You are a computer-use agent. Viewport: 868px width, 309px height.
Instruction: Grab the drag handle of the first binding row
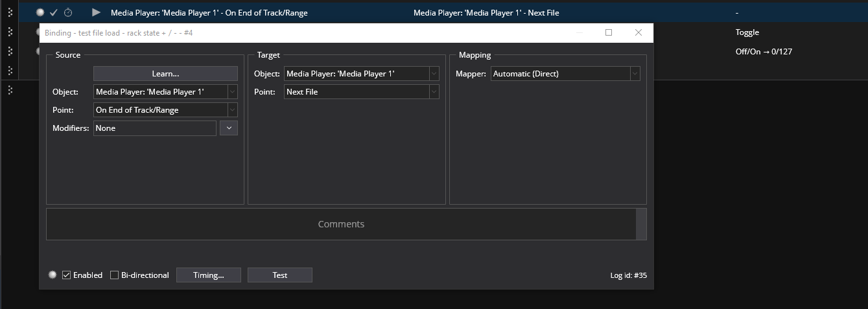point(10,12)
